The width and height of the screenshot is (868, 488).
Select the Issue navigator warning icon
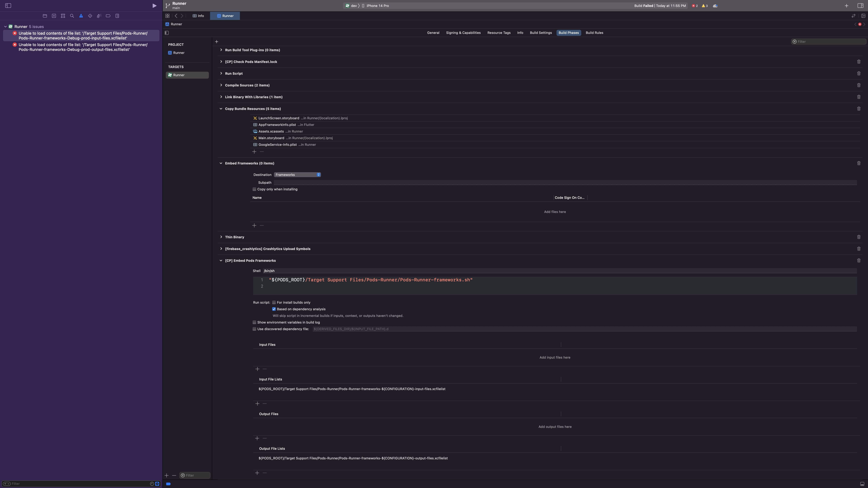tap(81, 16)
